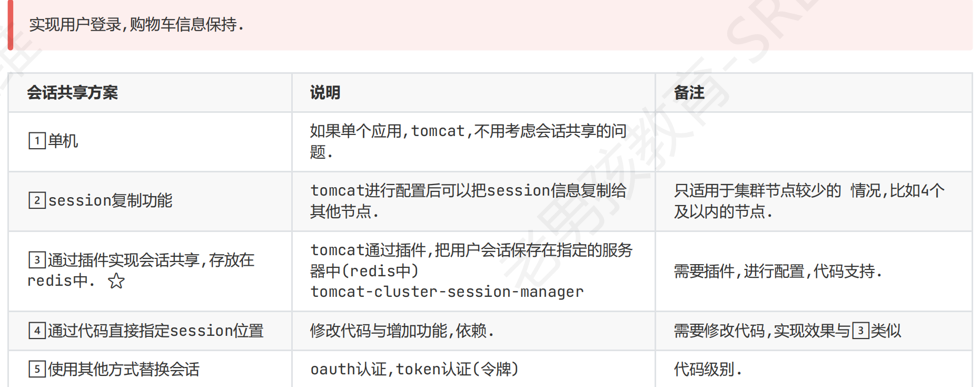Click the cell 需要插件,进行配置,代码支持
The width and height of the screenshot is (980, 387).
click(x=778, y=271)
